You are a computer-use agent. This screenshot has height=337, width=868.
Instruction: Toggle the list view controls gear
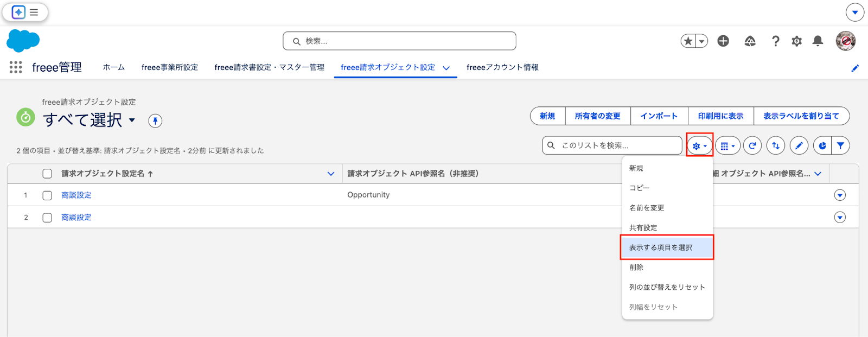(700, 145)
